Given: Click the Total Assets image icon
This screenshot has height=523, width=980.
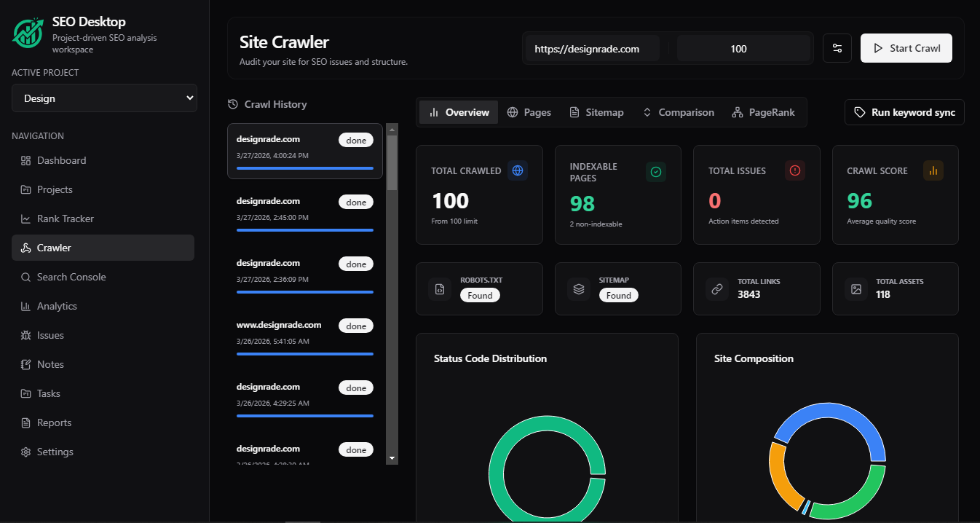Looking at the screenshot, I should click(856, 288).
